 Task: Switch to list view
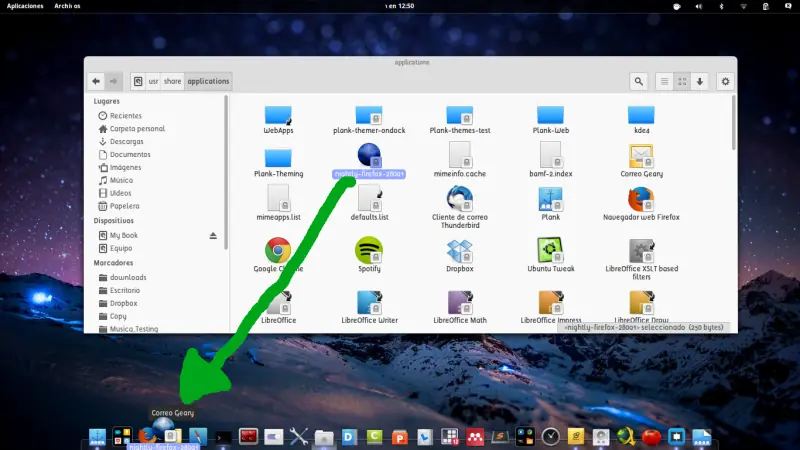pyautogui.click(x=664, y=81)
